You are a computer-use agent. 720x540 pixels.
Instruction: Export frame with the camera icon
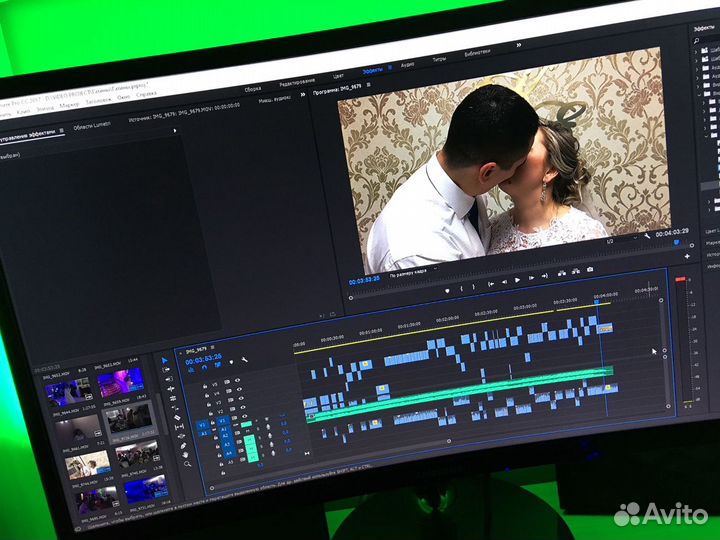point(590,269)
